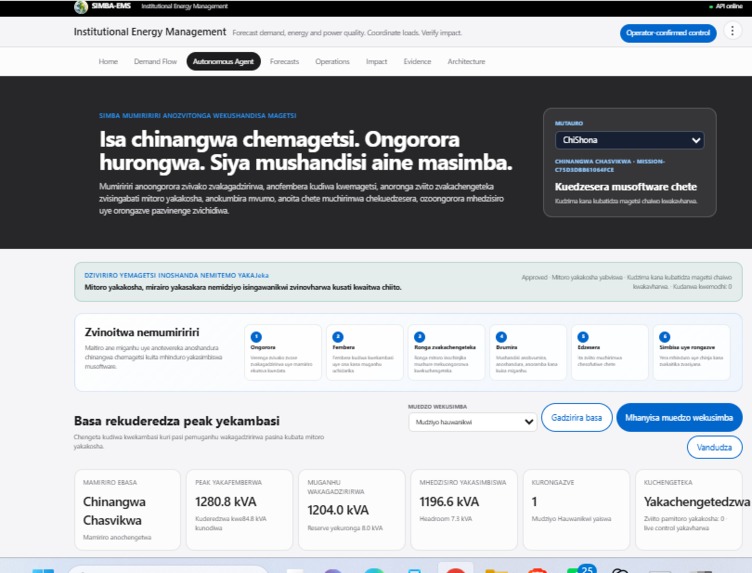Click step 6 Simbisa uye rongazve badge
Image resolution: width=752 pixels, height=573 pixels.
point(665,337)
